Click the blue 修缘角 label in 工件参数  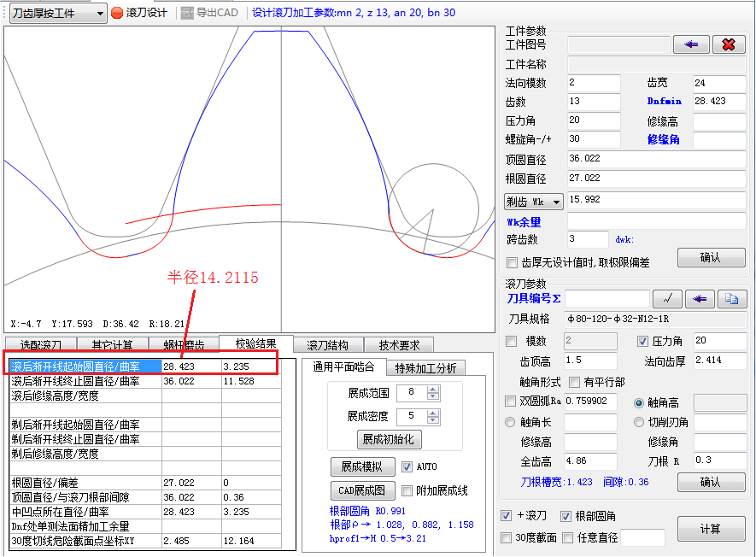(663, 140)
